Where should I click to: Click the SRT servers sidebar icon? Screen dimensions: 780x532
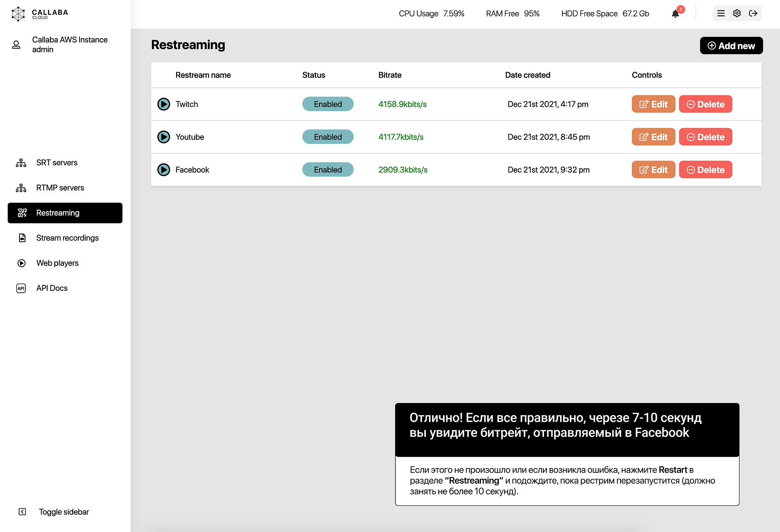tap(21, 163)
